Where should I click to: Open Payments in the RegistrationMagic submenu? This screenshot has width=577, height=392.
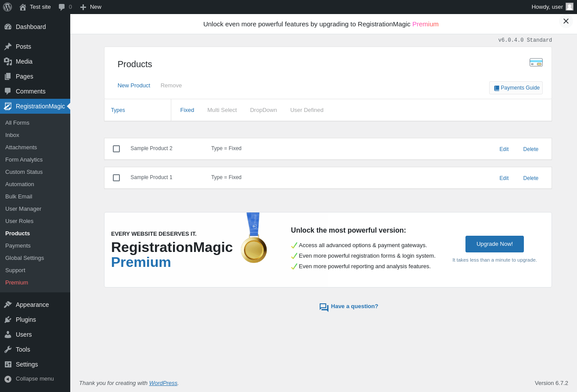pyautogui.click(x=18, y=246)
